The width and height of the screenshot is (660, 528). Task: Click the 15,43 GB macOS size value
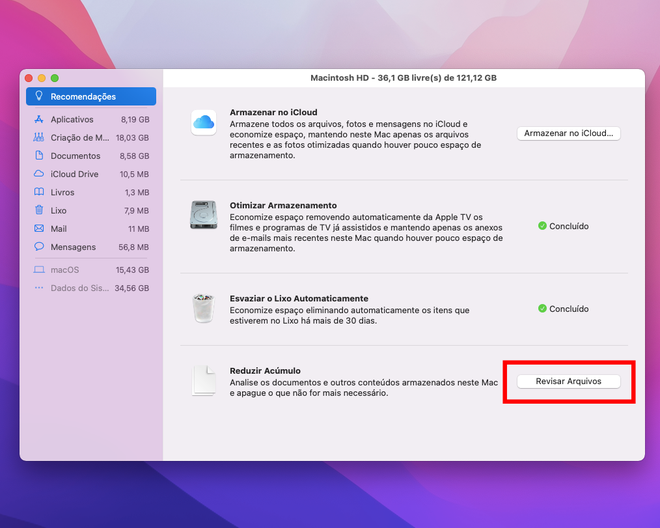(132, 270)
